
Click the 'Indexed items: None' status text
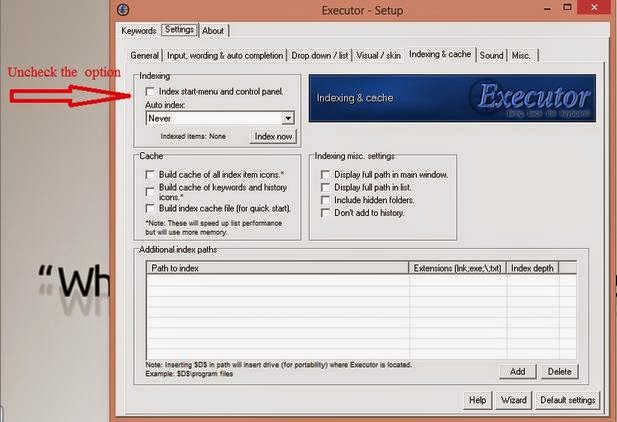tap(193, 136)
